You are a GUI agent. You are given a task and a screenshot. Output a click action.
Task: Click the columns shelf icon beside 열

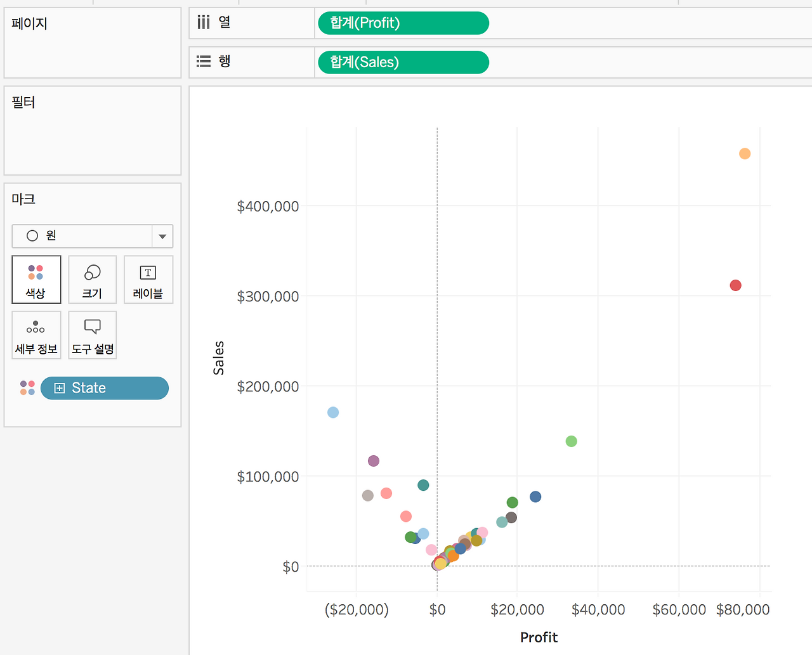point(203,23)
